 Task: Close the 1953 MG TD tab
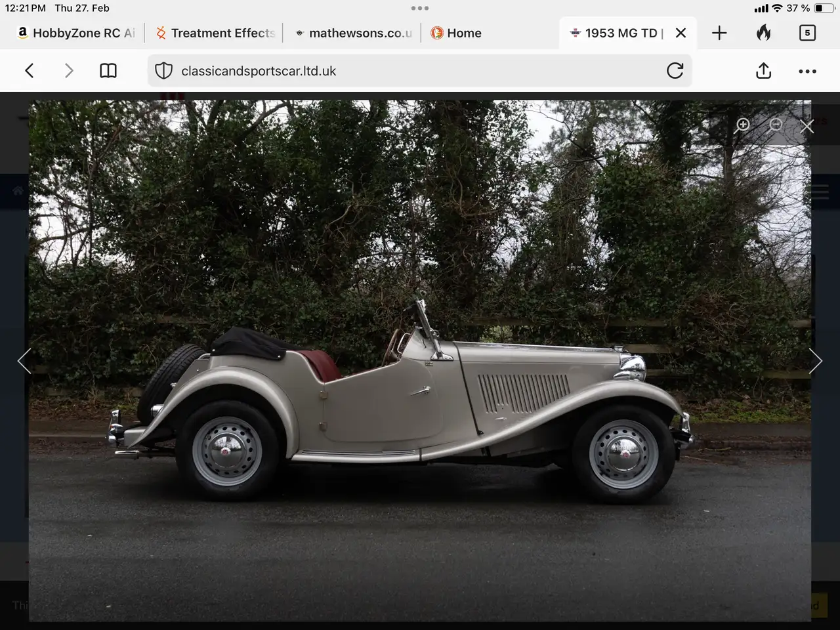pyautogui.click(x=681, y=33)
